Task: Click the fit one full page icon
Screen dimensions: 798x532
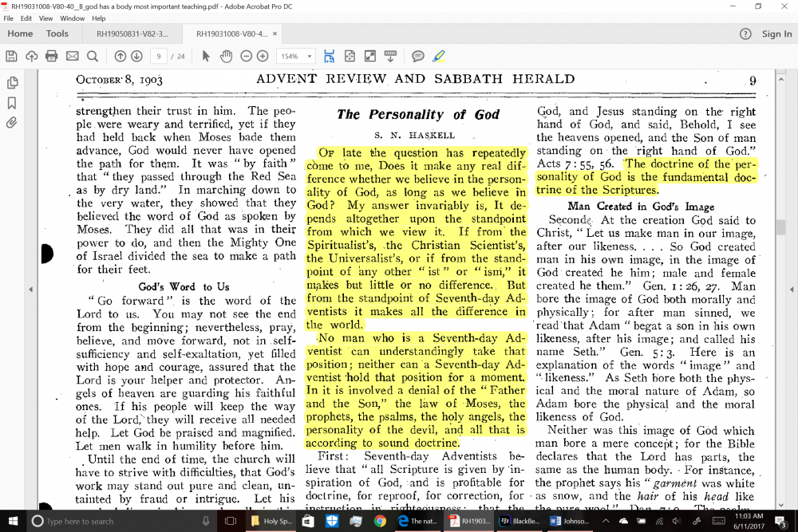Action: pyautogui.click(x=350, y=56)
